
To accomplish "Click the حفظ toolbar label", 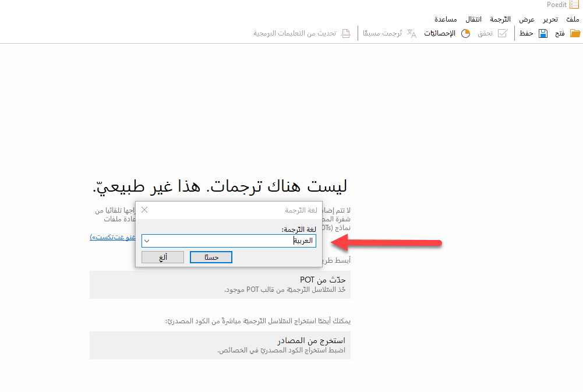I will [526, 33].
